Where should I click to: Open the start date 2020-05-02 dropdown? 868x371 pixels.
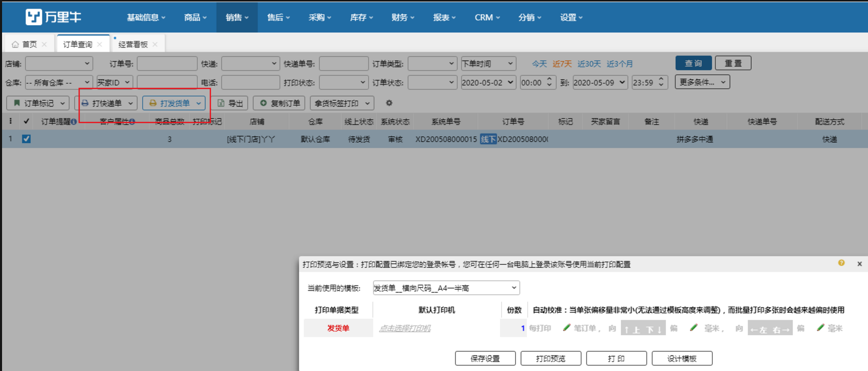coord(488,82)
